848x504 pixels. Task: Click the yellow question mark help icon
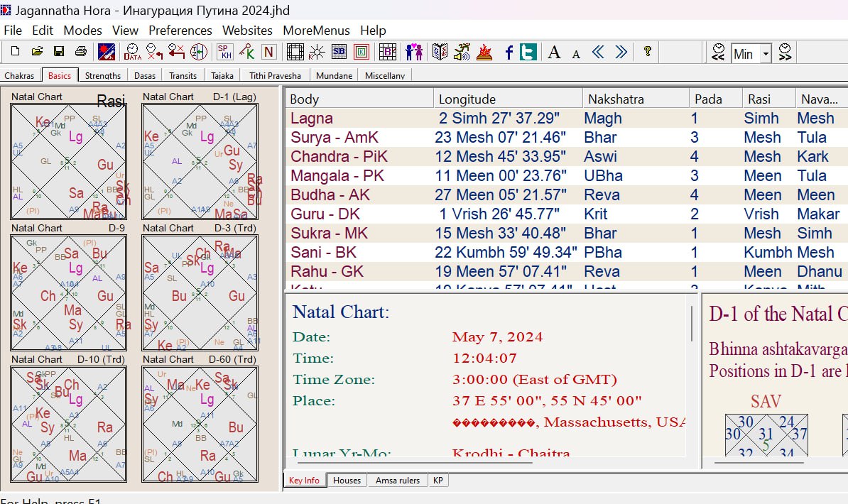click(x=647, y=52)
